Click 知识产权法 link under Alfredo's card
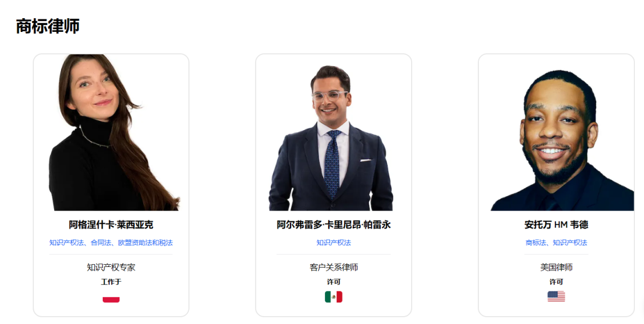644x324 pixels. point(333,242)
